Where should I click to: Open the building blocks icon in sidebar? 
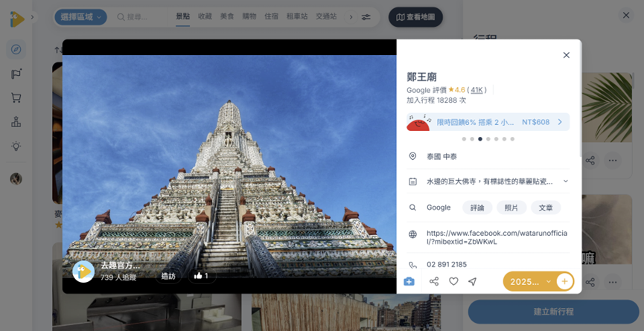[16, 122]
